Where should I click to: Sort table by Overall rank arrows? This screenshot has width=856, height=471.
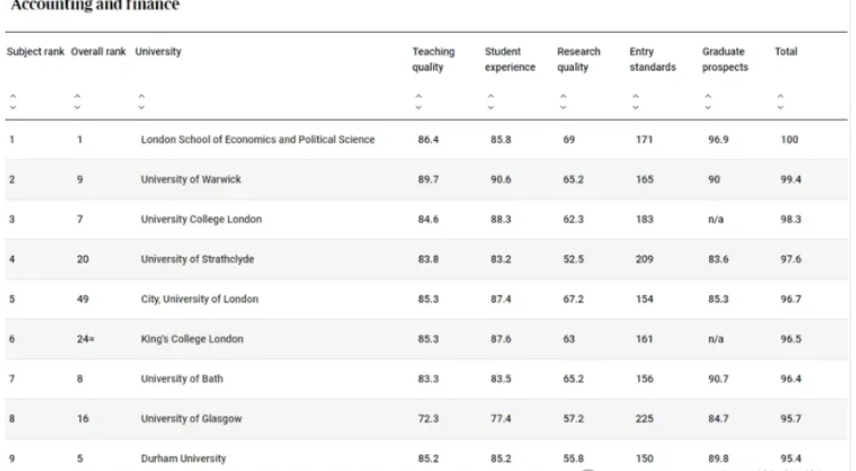[76, 99]
